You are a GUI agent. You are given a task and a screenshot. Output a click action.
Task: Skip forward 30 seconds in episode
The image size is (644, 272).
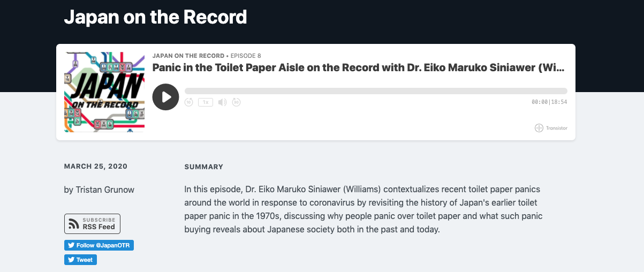coord(237,102)
